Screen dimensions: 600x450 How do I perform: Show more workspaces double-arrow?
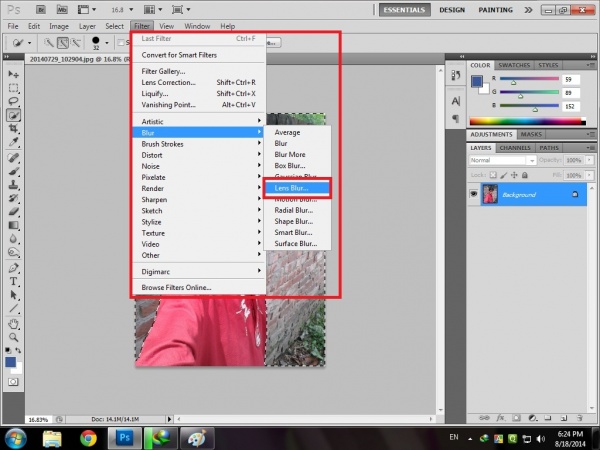click(528, 10)
